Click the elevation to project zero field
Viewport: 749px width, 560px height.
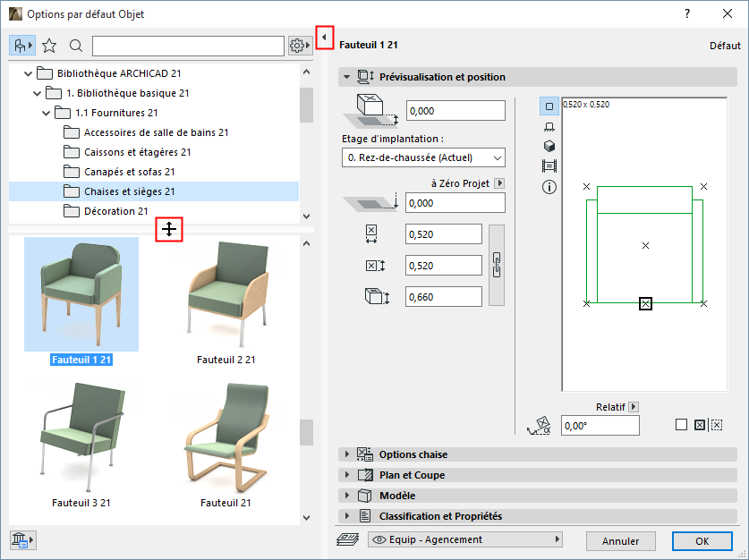pos(455,203)
